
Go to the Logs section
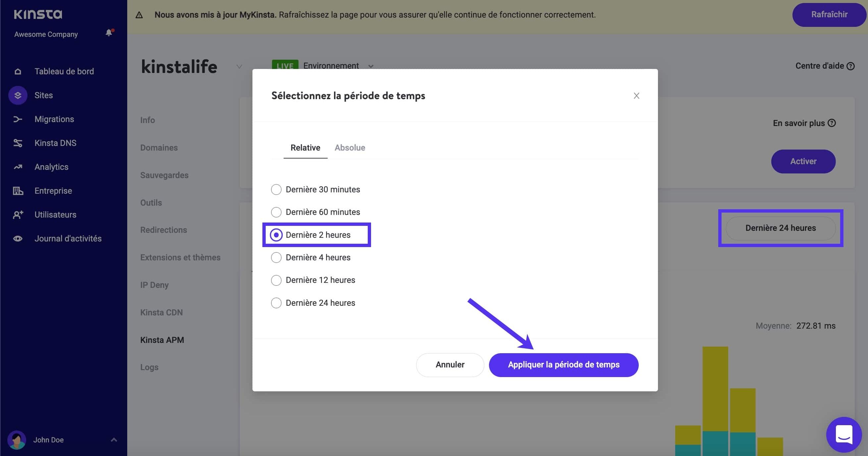click(x=149, y=367)
